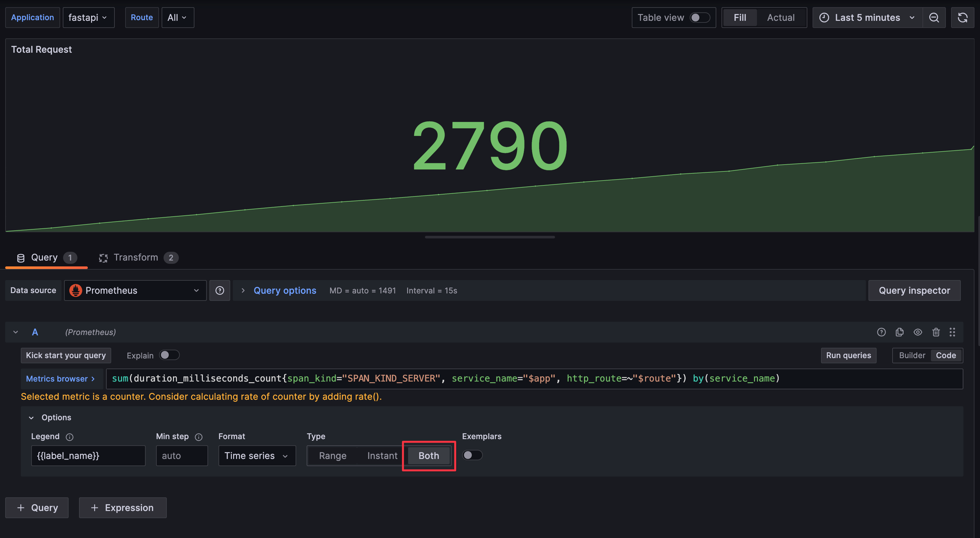980x538 pixels.
Task: Open the Query inspector
Action: click(x=914, y=290)
